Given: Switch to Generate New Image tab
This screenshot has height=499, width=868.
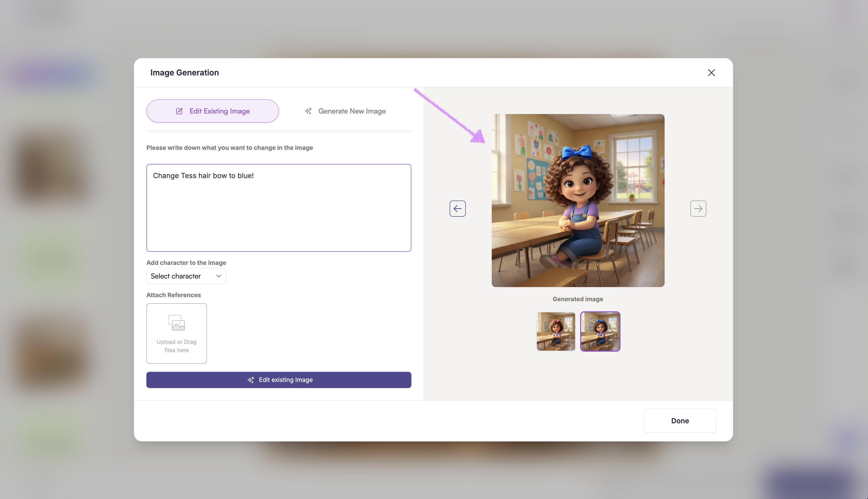Looking at the screenshot, I should (x=352, y=111).
